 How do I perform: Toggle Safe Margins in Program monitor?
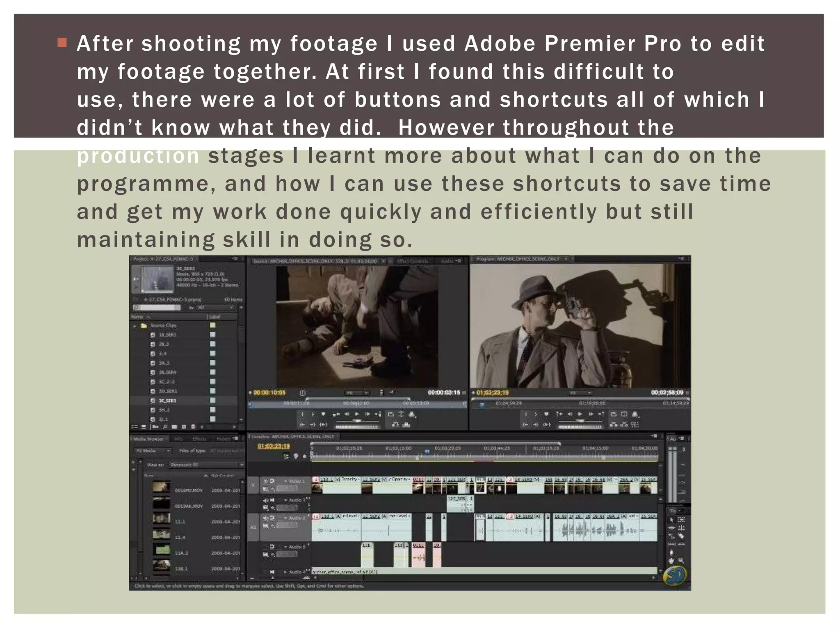click(624, 414)
